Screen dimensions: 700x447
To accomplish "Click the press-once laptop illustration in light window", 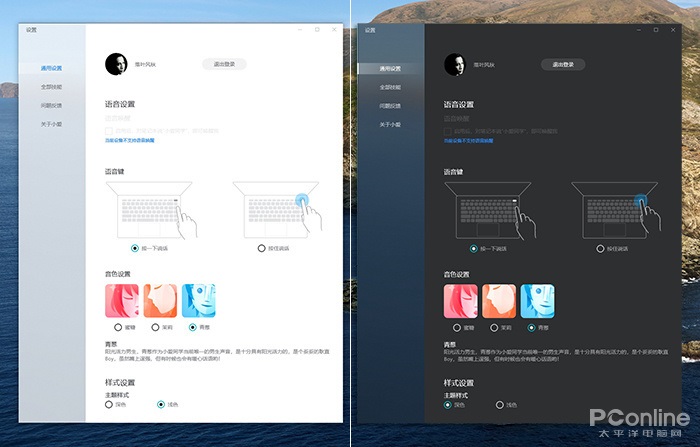I will point(151,210).
